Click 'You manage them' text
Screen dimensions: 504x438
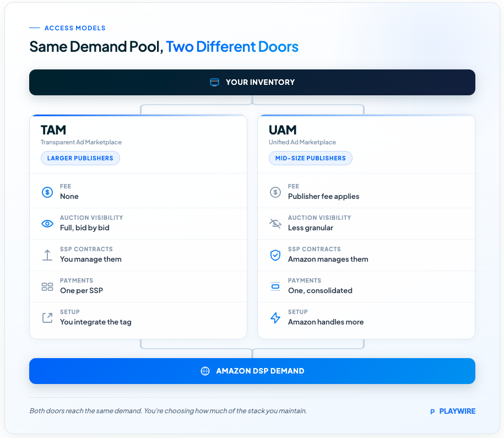[91, 259]
